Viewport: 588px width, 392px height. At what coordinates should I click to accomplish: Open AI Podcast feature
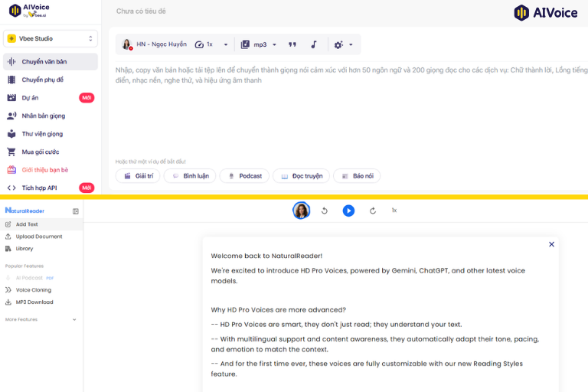point(41,278)
